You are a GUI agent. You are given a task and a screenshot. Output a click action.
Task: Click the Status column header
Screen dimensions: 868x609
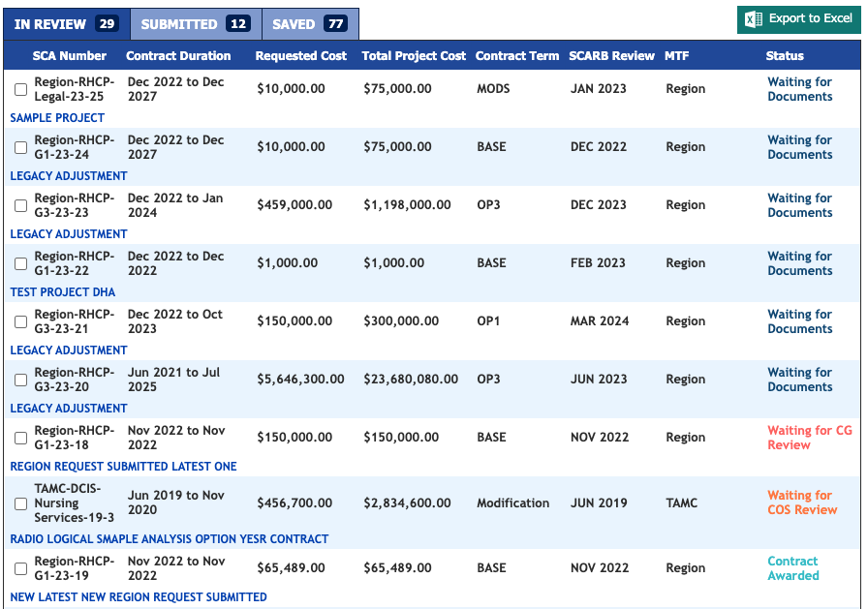pyautogui.click(x=785, y=56)
